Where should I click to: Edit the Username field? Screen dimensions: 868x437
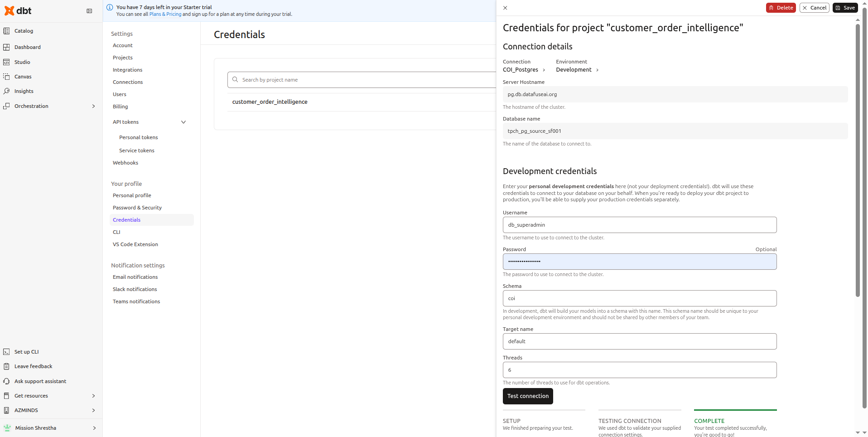(640, 225)
